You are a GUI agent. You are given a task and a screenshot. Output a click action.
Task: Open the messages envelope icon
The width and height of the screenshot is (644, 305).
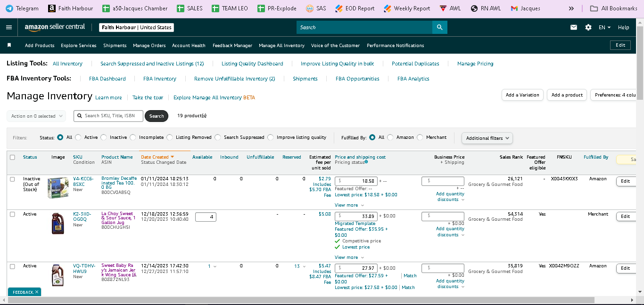click(574, 27)
